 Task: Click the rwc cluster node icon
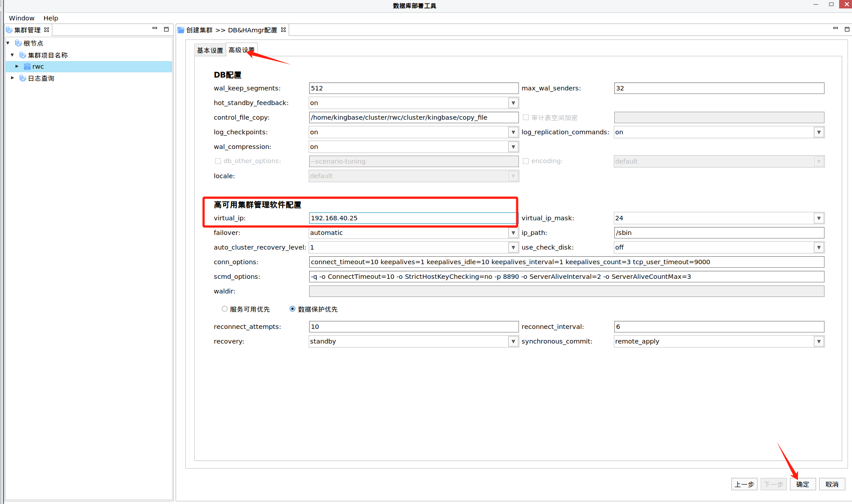(27, 66)
